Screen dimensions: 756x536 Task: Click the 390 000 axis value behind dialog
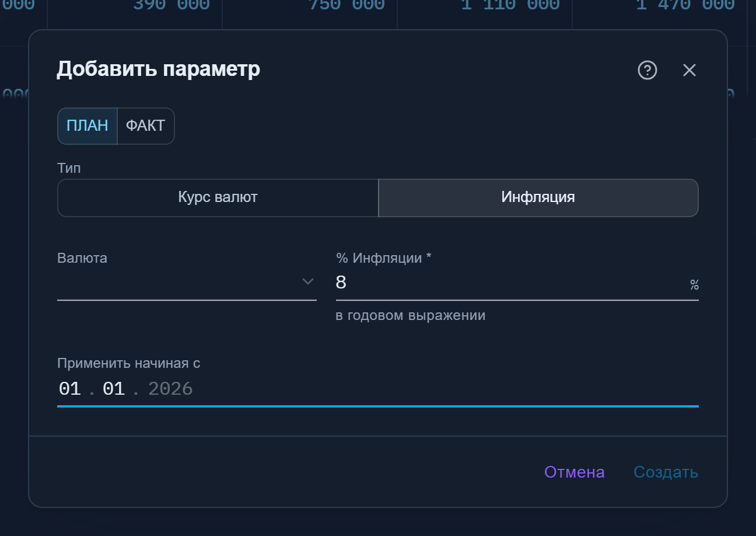click(171, 6)
